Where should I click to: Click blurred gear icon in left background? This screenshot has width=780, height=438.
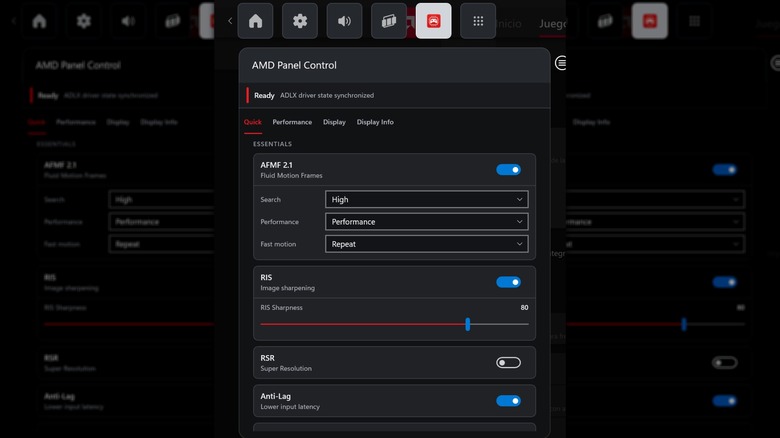[x=84, y=21]
